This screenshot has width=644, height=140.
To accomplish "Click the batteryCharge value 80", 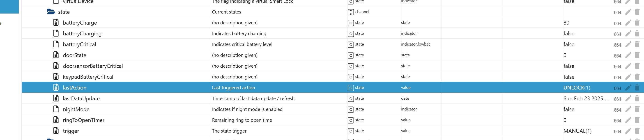I will pyautogui.click(x=566, y=23).
